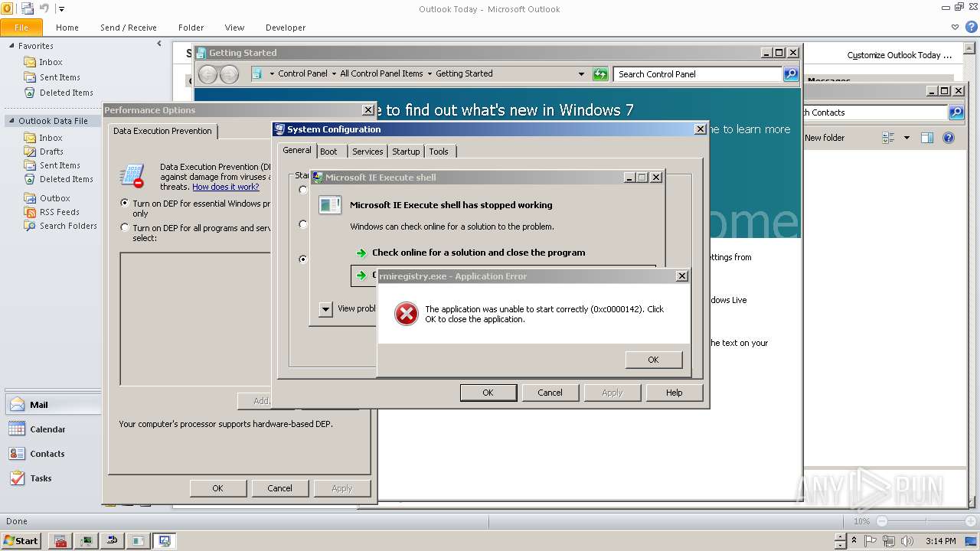Viewport: 980px width, 551px height.
Task: Click New folder in Contacts window
Action: point(825,138)
